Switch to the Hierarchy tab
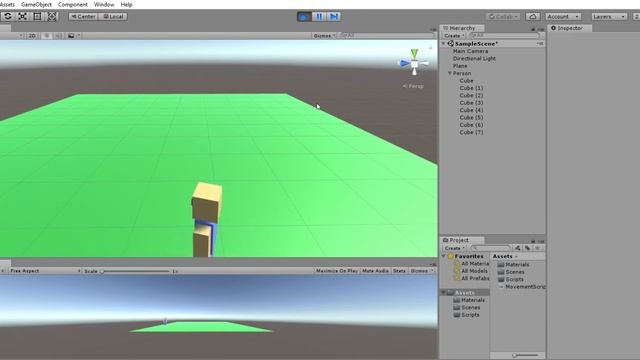This screenshot has width=640, height=360. 462,28
